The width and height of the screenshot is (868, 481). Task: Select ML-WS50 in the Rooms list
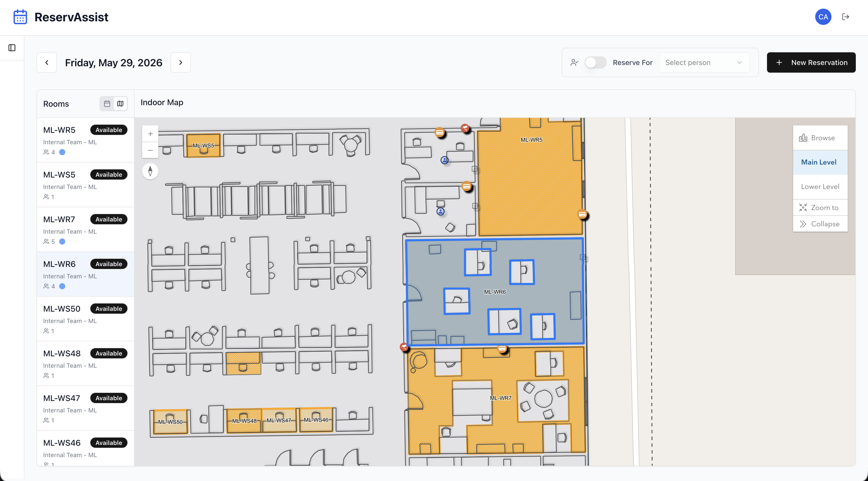85,319
